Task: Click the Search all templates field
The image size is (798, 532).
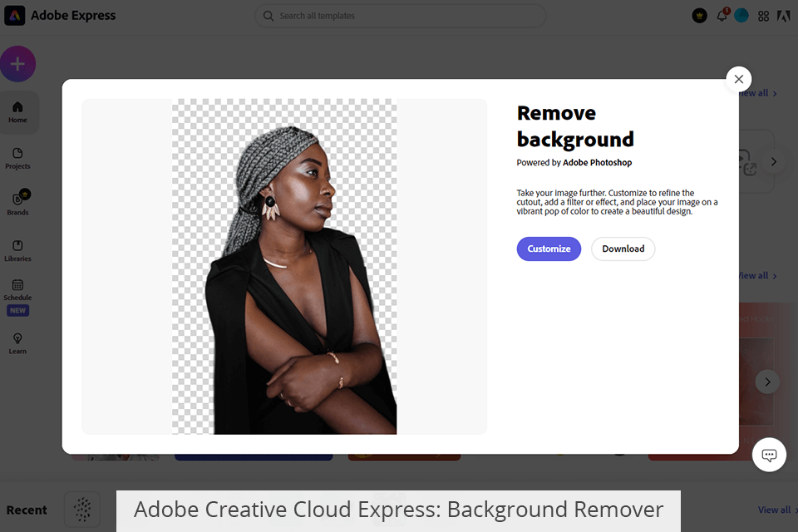Action: [x=400, y=17]
